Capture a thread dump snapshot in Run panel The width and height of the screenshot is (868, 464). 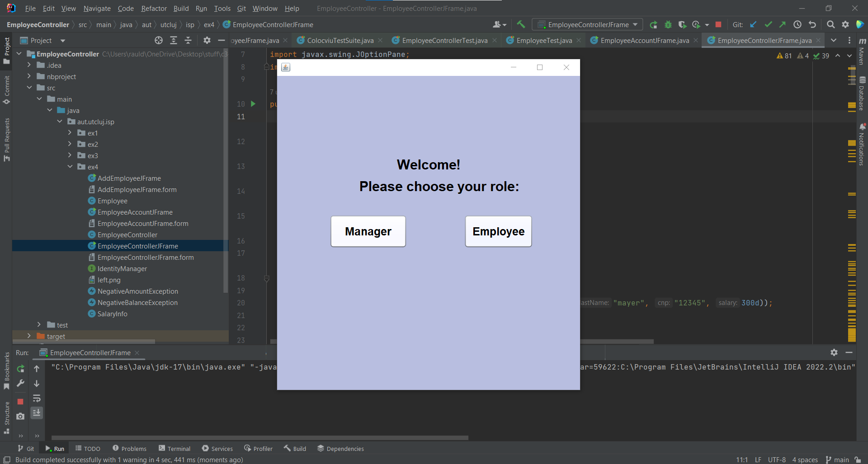click(20, 416)
